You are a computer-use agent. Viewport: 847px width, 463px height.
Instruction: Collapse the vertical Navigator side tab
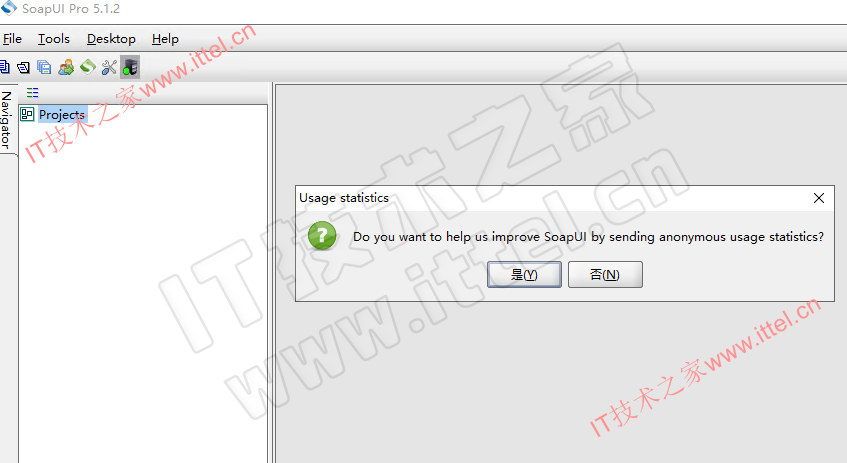[6, 119]
